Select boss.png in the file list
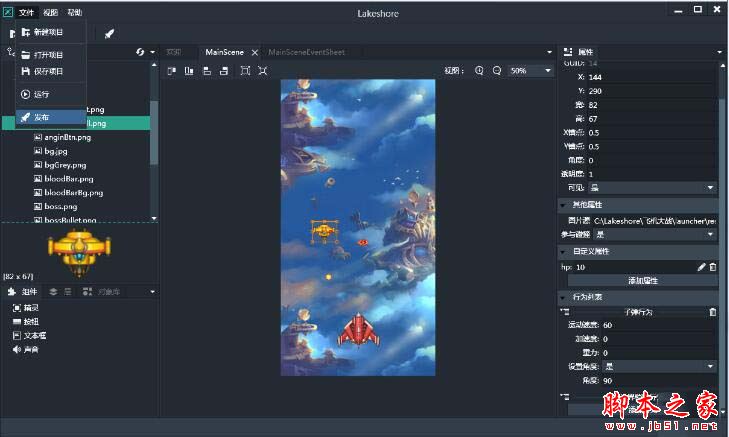This screenshot has width=729, height=437. coord(60,206)
